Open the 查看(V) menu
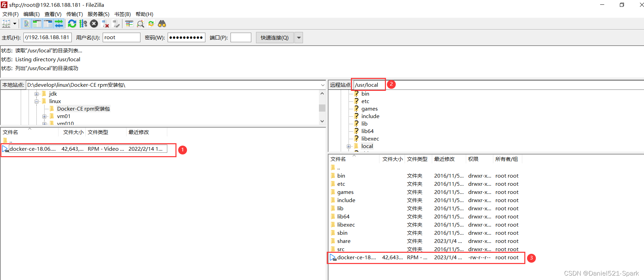Viewport: 644px width, 280px height. [53, 14]
